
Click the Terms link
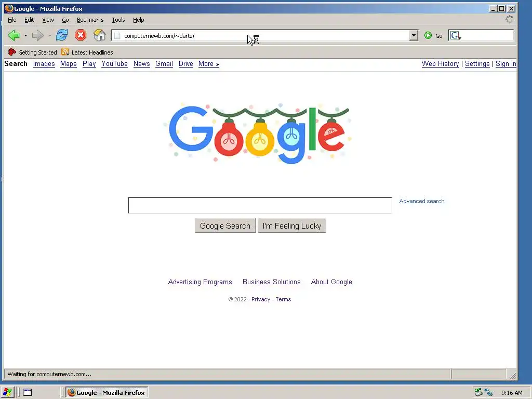point(283,299)
